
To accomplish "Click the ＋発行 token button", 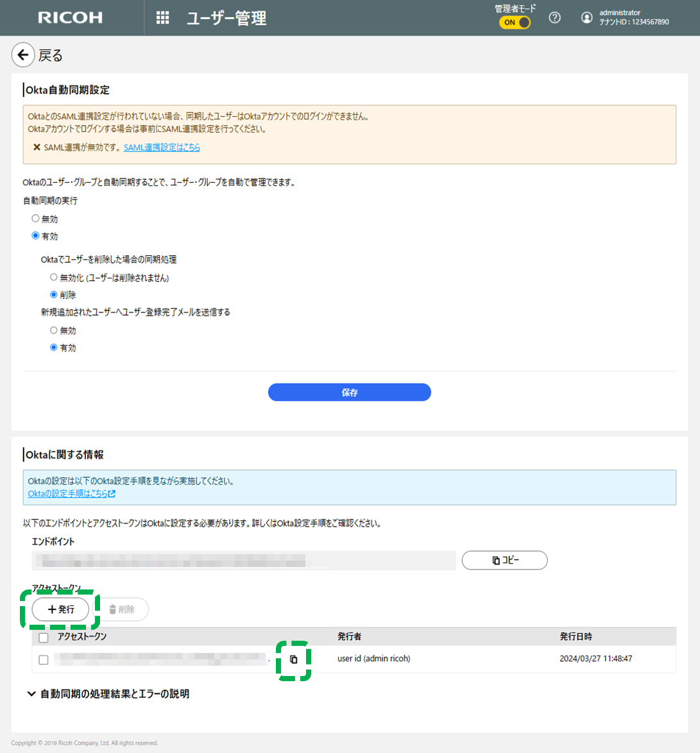I will [x=60, y=609].
